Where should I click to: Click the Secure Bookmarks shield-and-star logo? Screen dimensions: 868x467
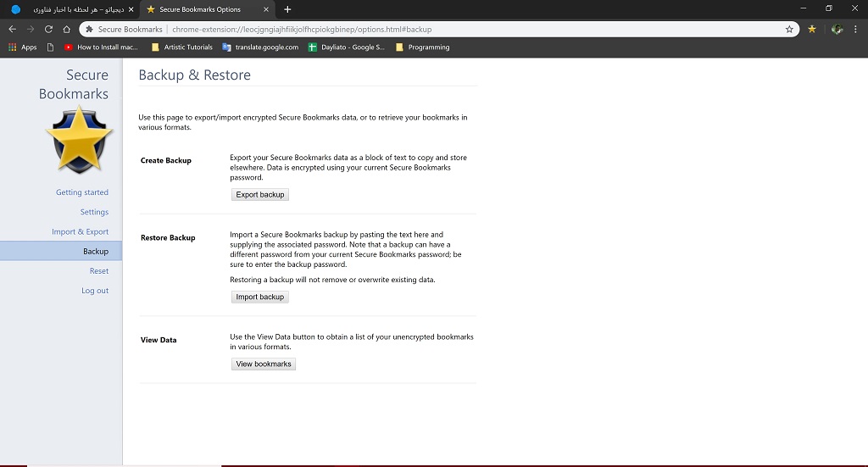pos(79,141)
